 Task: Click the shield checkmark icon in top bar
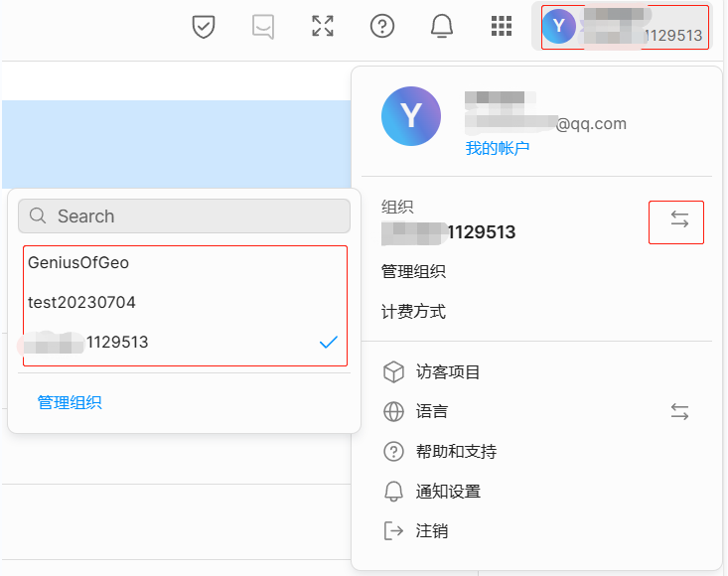204,27
